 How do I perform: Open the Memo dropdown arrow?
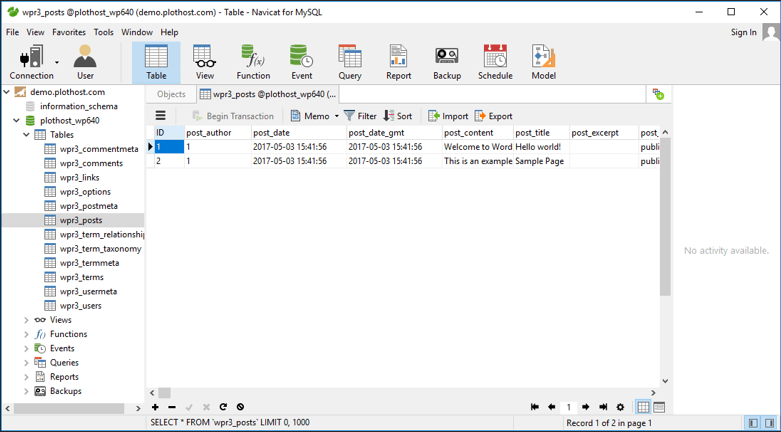click(x=336, y=116)
